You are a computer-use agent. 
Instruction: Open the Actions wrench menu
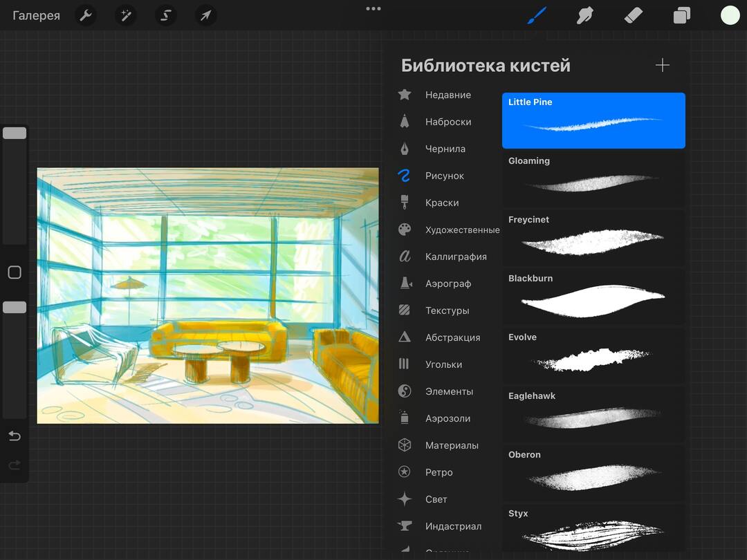pos(86,15)
